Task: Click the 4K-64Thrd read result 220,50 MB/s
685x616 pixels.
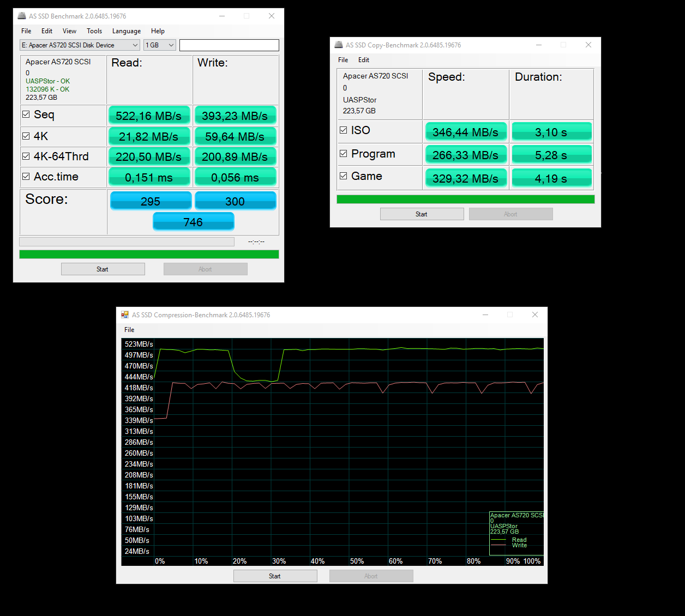Action: (149, 156)
